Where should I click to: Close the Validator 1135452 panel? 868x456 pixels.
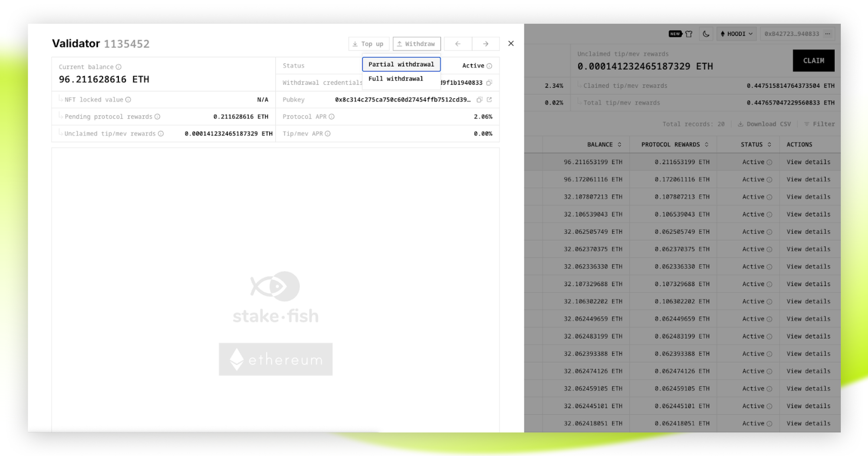point(511,43)
